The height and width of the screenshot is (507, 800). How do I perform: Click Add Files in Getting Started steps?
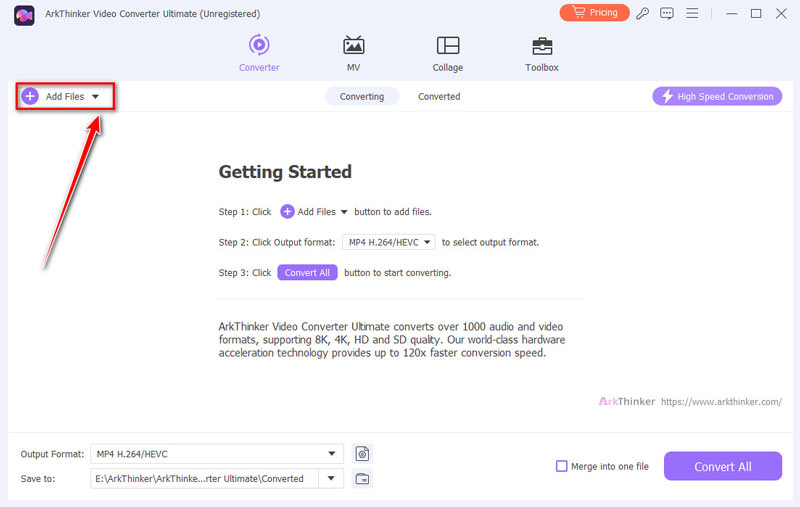click(x=308, y=212)
